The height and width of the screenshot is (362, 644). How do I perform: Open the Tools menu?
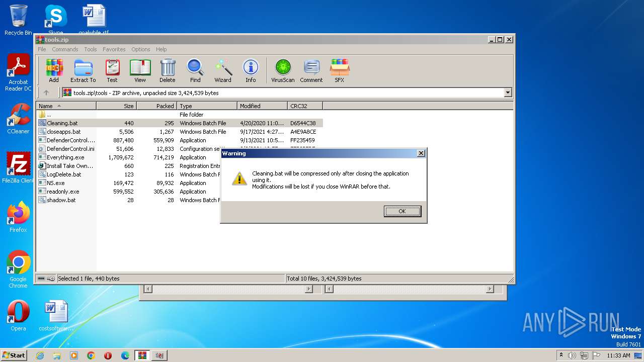91,49
